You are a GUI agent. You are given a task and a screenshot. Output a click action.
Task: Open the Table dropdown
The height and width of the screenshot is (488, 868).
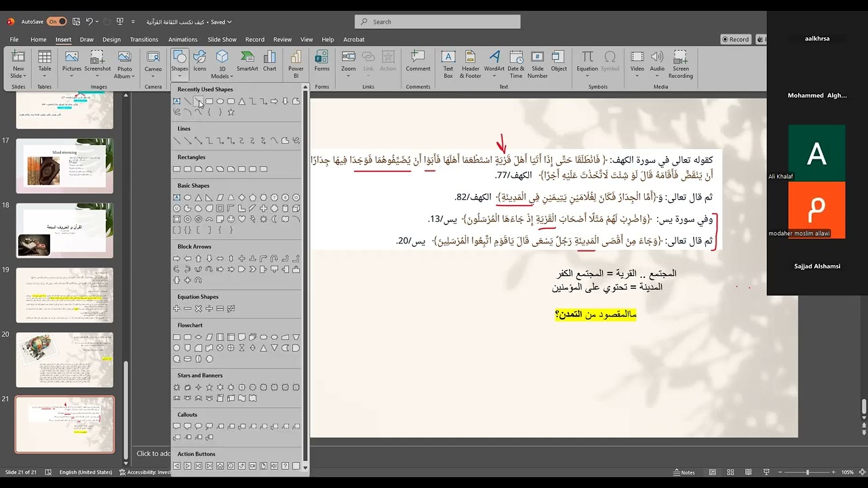(45, 64)
